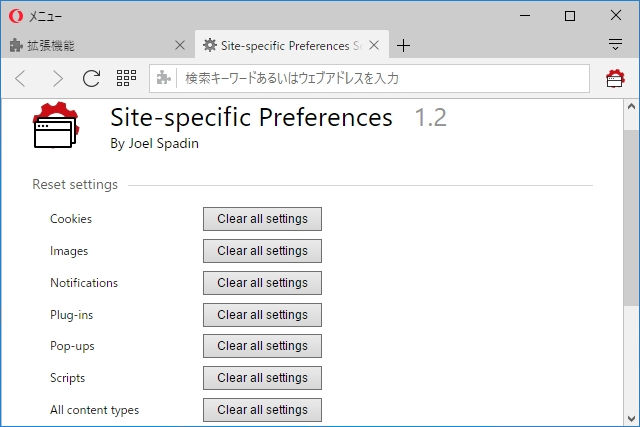Click the 'Pop-ups' label

[72, 346]
